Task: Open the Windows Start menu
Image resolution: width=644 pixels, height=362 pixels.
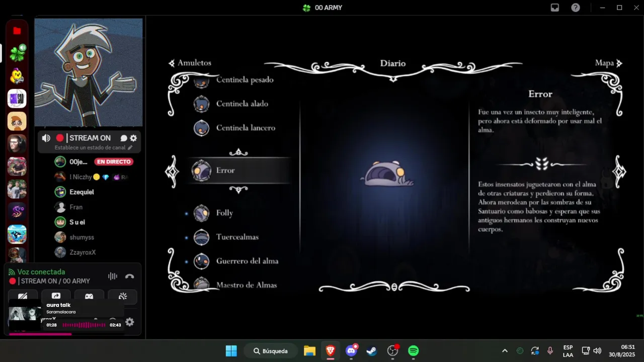Action: pos(231,351)
